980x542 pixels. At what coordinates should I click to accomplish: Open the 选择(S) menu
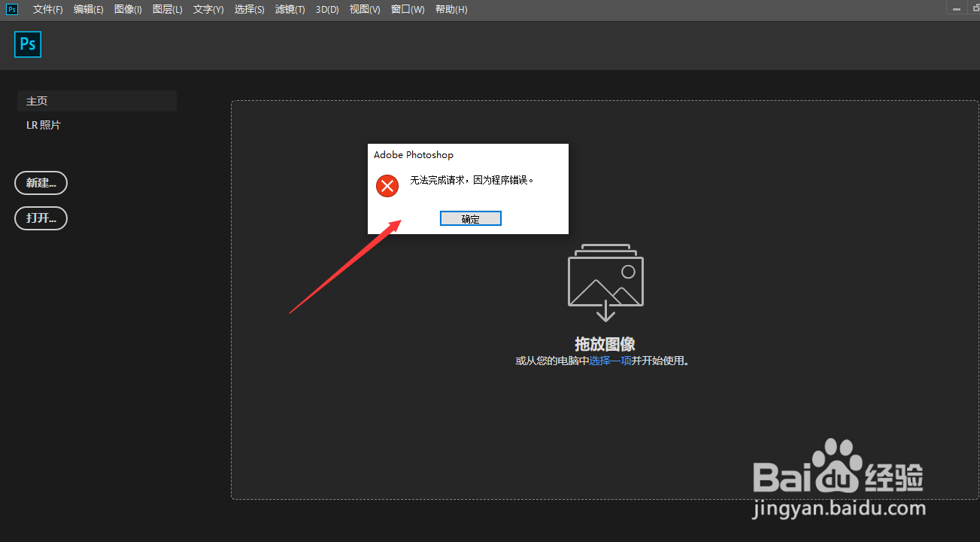tap(249, 9)
